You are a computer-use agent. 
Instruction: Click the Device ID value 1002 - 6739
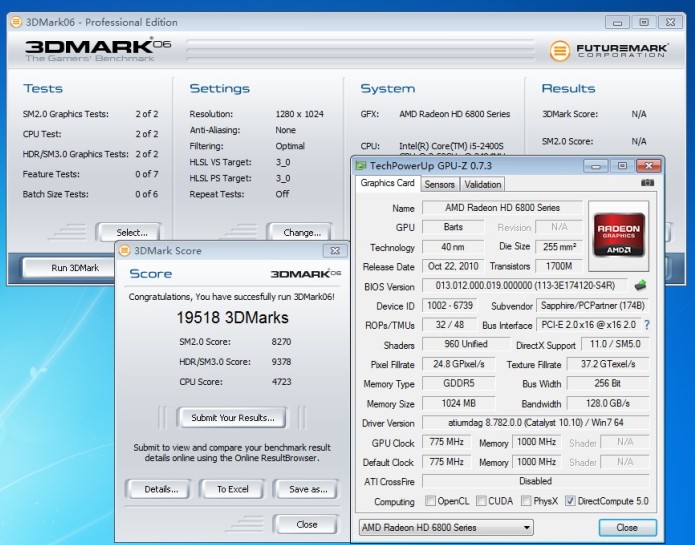click(x=450, y=305)
